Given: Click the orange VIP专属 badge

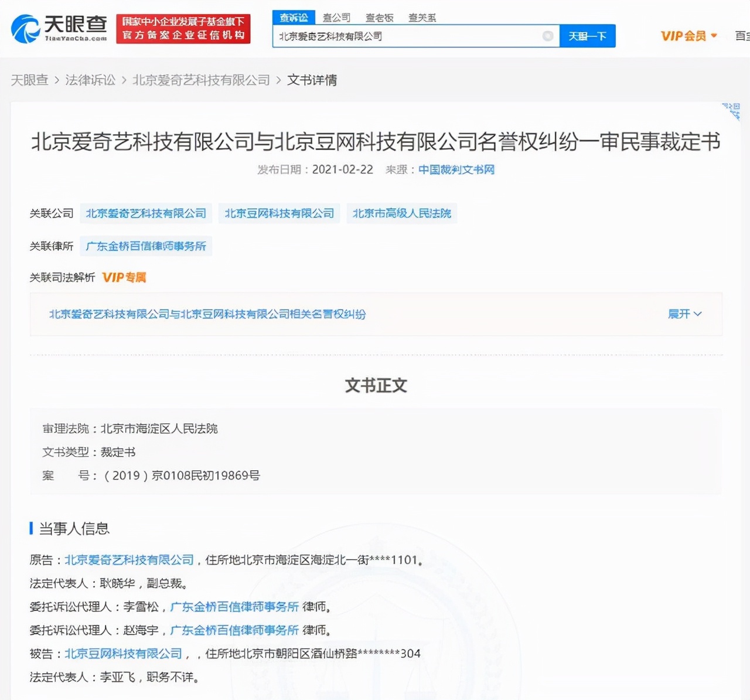Looking at the screenshot, I should (x=123, y=277).
